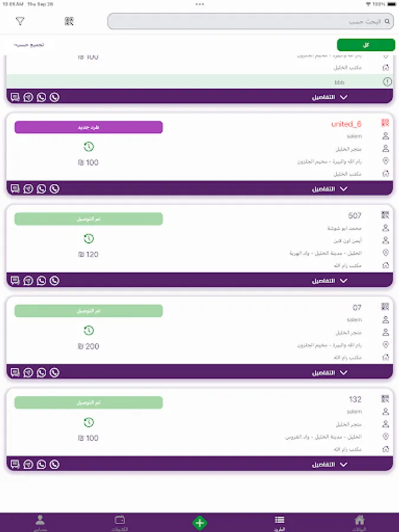Tap the green plus add button
Screen dimensions: 399x532
click(x=200, y=523)
